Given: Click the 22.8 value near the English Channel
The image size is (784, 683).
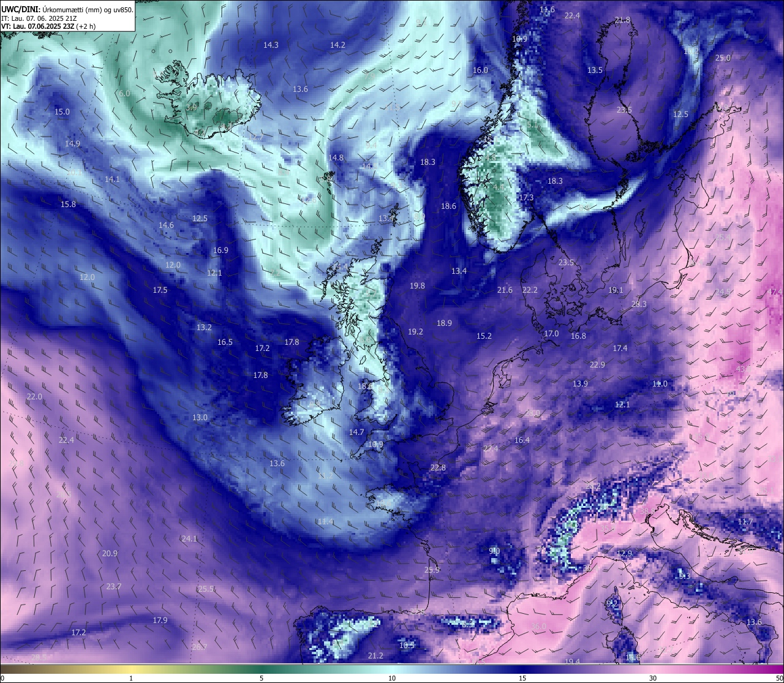Looking at the screenshot, I should click(x=438, y=467).
